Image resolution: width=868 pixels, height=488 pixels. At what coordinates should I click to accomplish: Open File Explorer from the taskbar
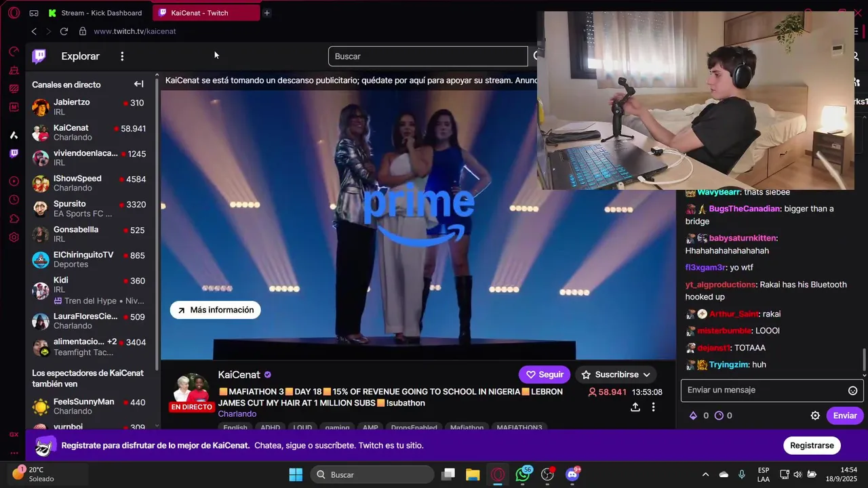pos(473,474)
